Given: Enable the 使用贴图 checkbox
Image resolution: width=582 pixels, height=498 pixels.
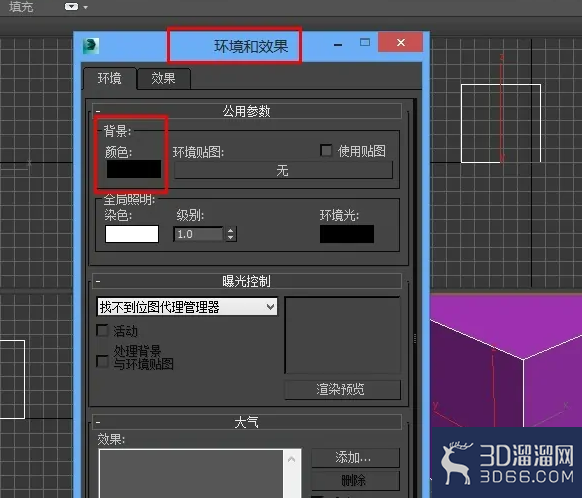Looking at the screenshot, I should pos(326,151).
